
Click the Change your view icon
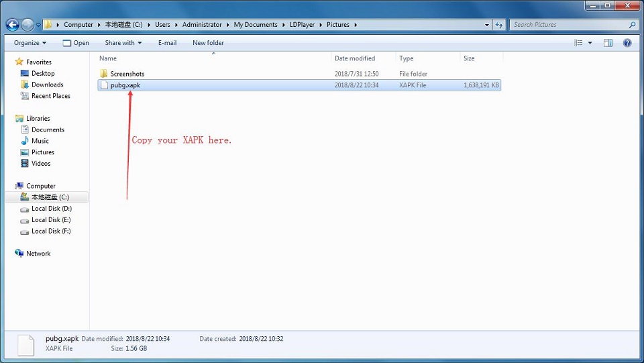coord(578,43)
